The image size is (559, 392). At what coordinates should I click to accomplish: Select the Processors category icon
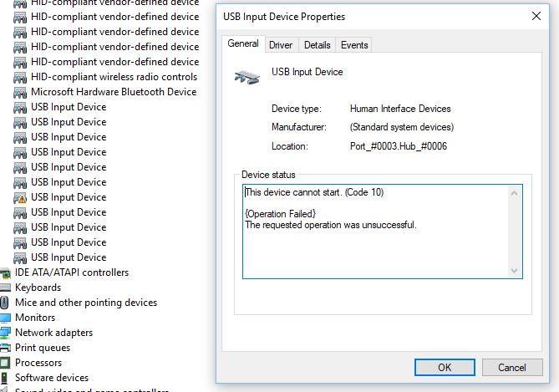click(5, 363)
